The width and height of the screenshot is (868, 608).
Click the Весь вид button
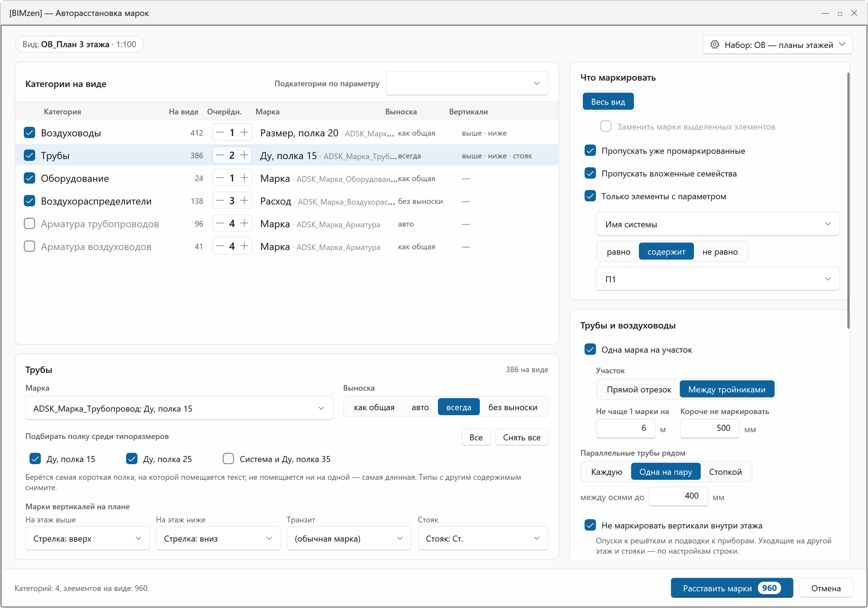[608, 102]
